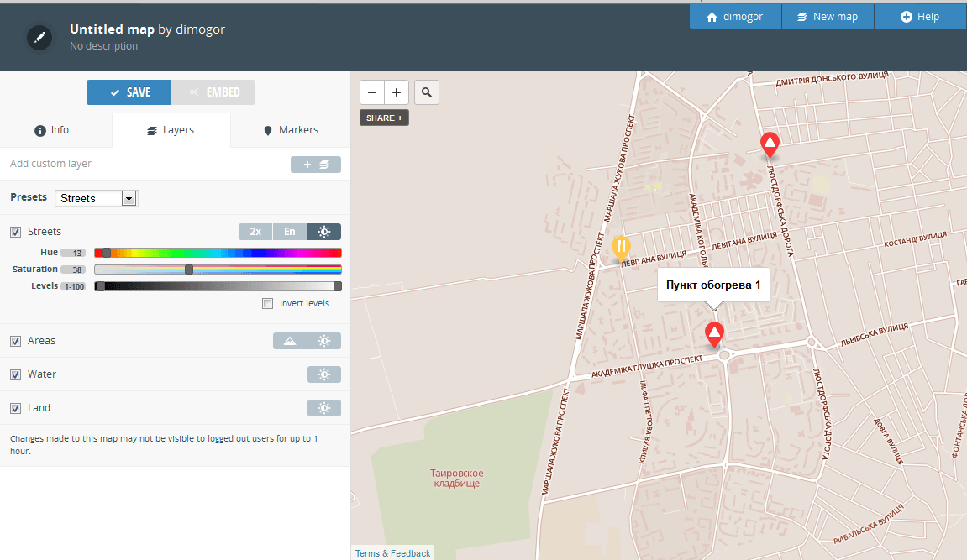Click the Land layer brightness icon
Screen dimensions: 967x560
[x=324, y=408]
